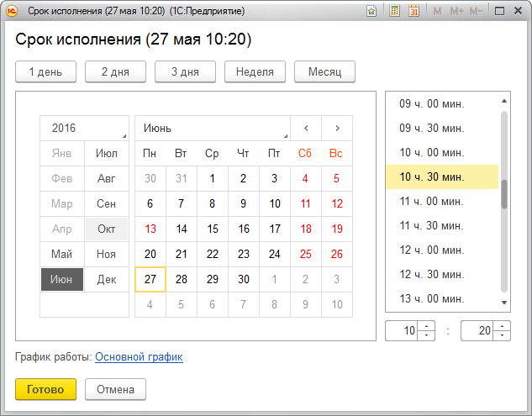
Task: Open the calculator from title bar
Action: [395, 11]
